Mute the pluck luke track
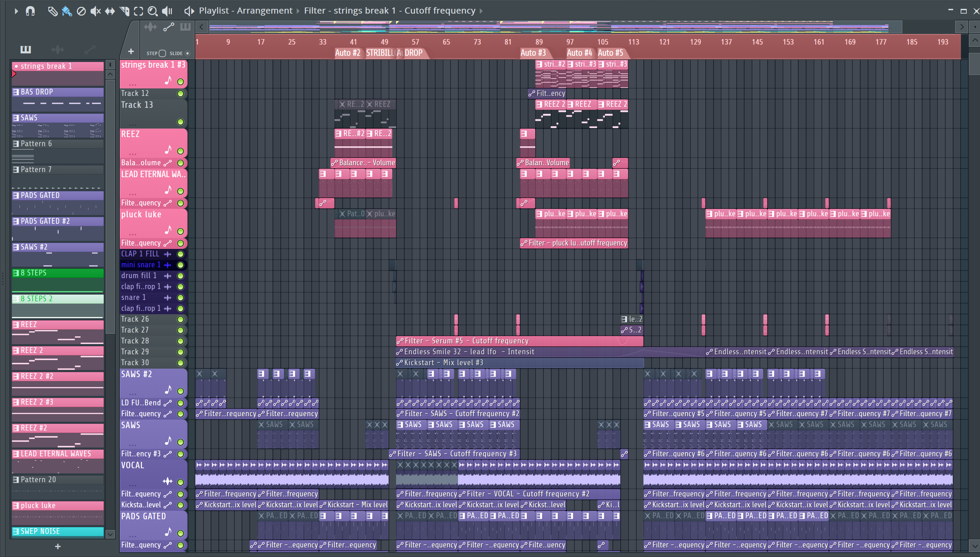The width and height of the screenshot is (980, 557). [180, 232]
